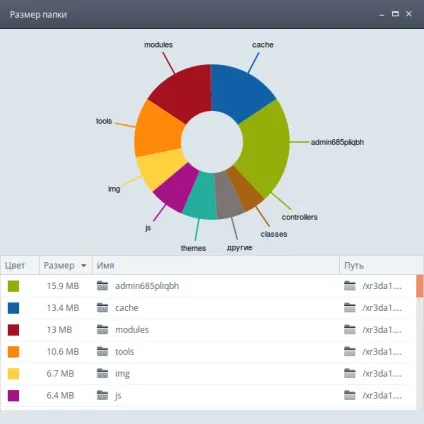Select the blue cache color swatch
424x424 pixels.
click(13, 308)
